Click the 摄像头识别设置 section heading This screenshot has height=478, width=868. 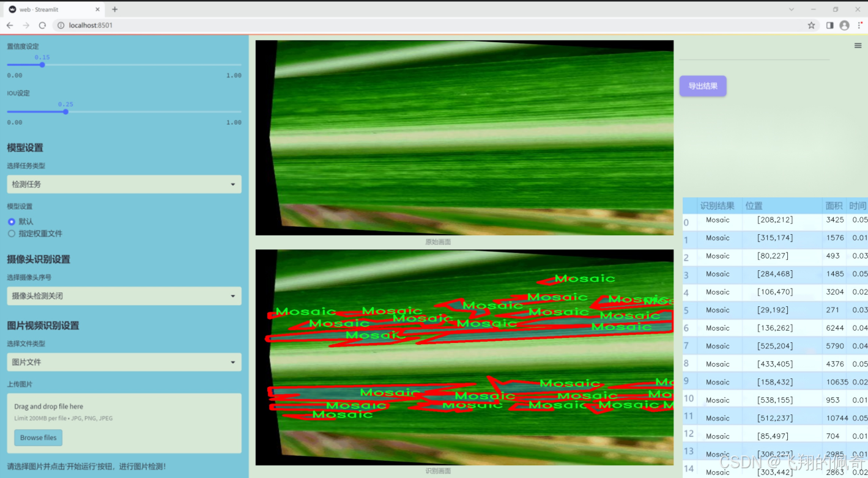(x=39, y=259)
